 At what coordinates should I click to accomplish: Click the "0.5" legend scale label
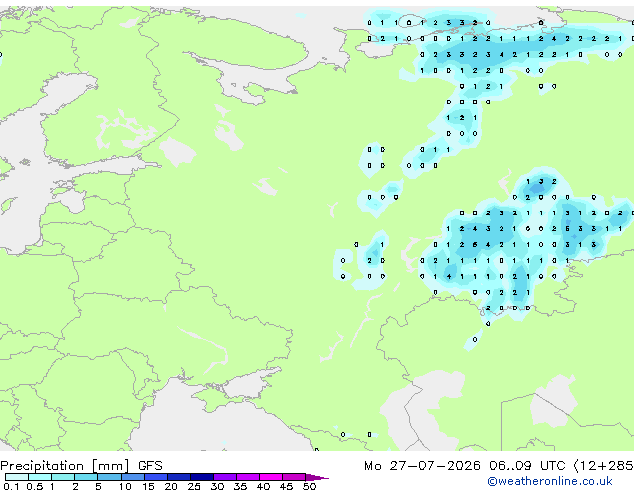(x=35, y=486)
